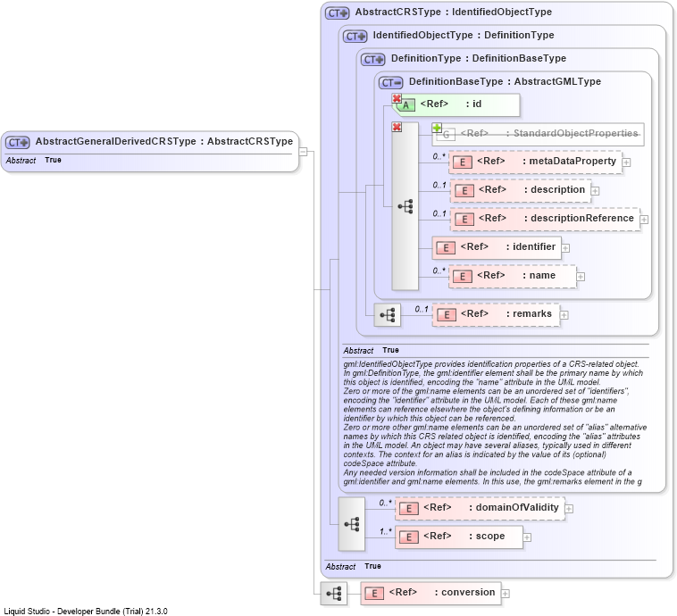
Task: Select the ': descriptionReference' label
Action: pyautogui.click(x=579, y=218)
